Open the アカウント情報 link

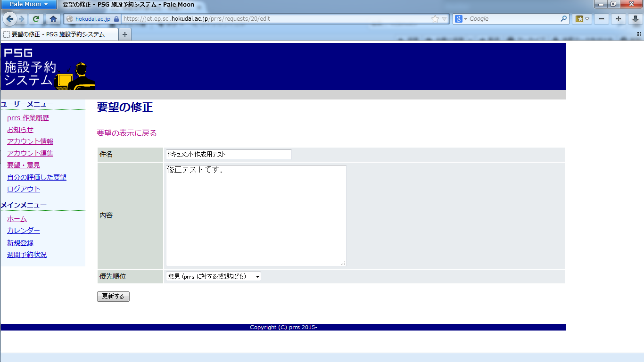(x=30, y=141)
